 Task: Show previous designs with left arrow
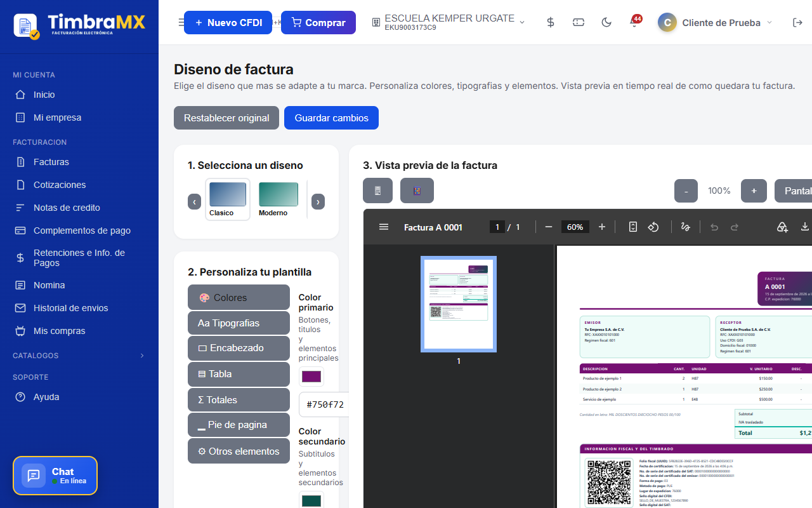195,201
